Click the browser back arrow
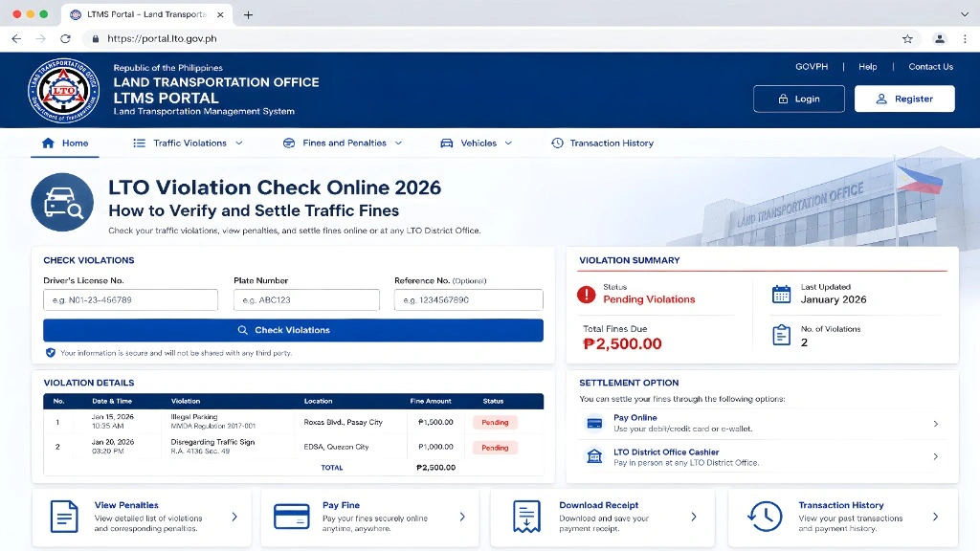This screenshot has width=980, height=551. point(16,38)
